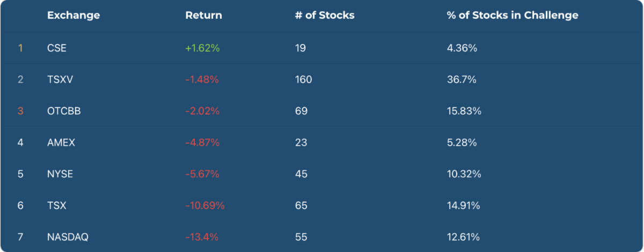Open the NASDAQ exchange row
The height and width of the screenshot is (252, 644).
click(x=68, y=237)
